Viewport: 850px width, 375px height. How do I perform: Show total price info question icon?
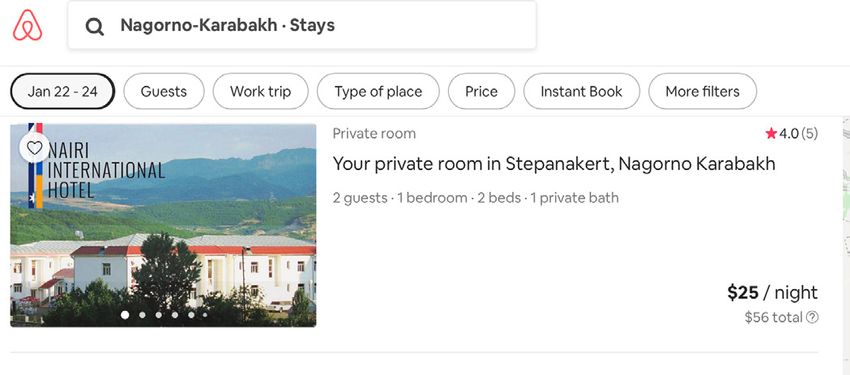812,317
